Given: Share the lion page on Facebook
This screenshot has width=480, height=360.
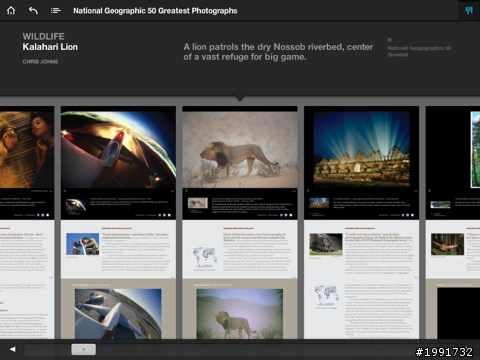Looking at the screenshot, I should coord(281,215).
